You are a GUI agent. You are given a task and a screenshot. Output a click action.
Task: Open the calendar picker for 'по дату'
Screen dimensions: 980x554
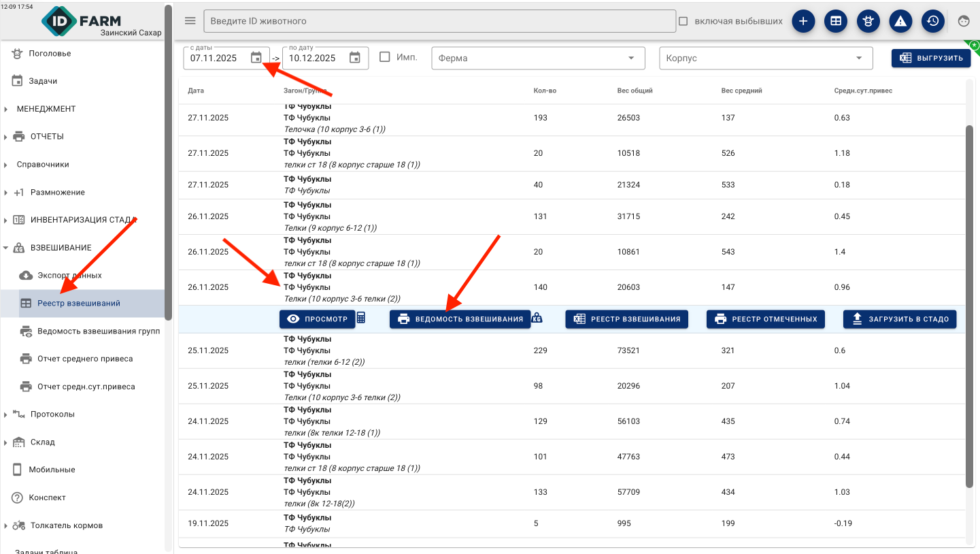click(x=355, y=58)
